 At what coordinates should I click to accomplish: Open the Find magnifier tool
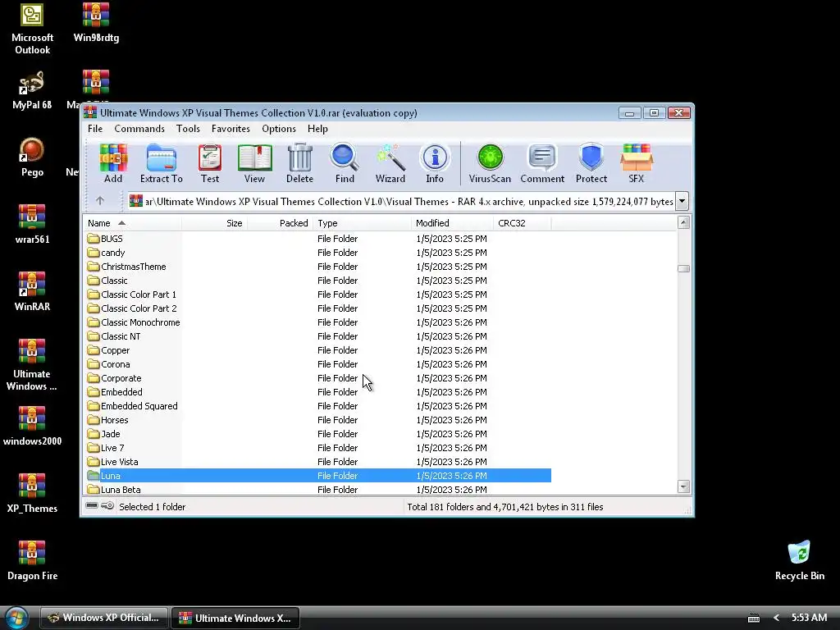point(345,163)
